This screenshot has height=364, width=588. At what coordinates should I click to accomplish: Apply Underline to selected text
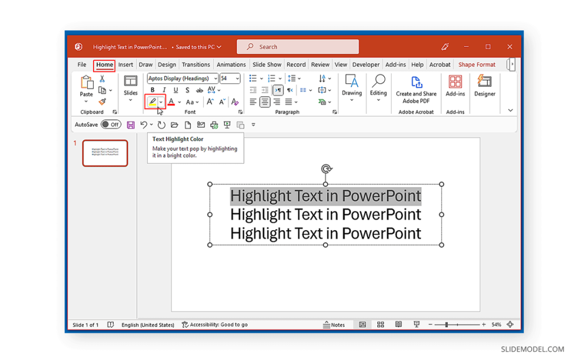pos(176,90)
